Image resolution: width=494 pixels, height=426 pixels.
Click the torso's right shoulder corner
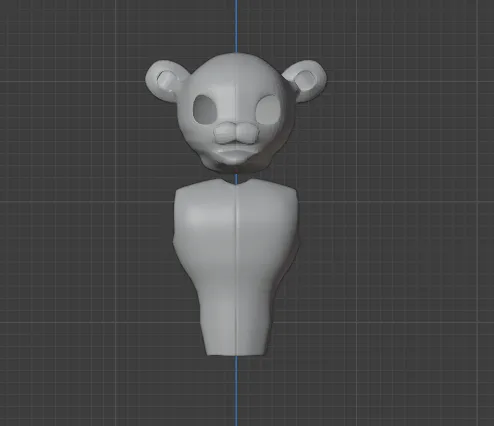click(293, 191)
